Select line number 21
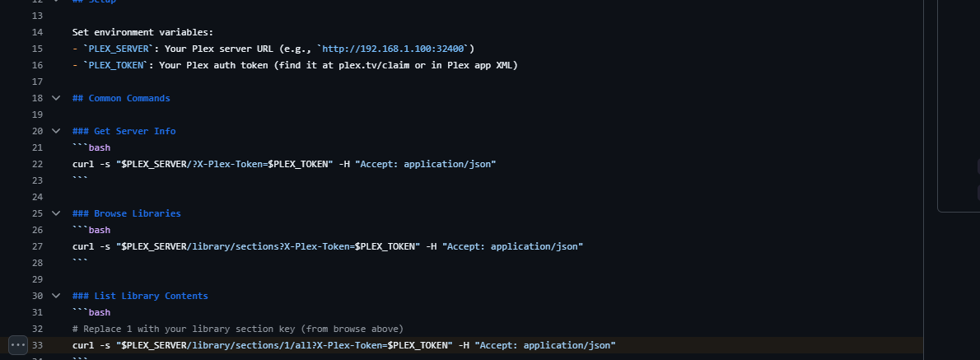Viewport: 980px width, 360px height. tap(37, 147)
